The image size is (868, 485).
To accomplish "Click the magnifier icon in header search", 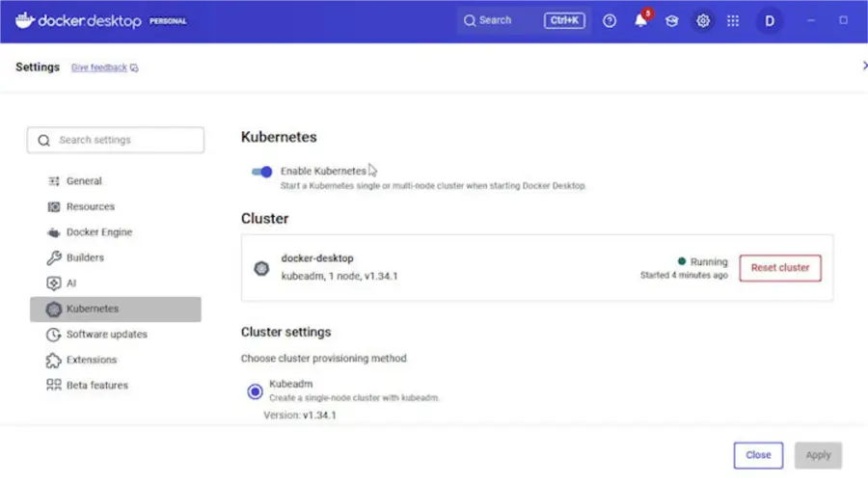I will point(470,20).
